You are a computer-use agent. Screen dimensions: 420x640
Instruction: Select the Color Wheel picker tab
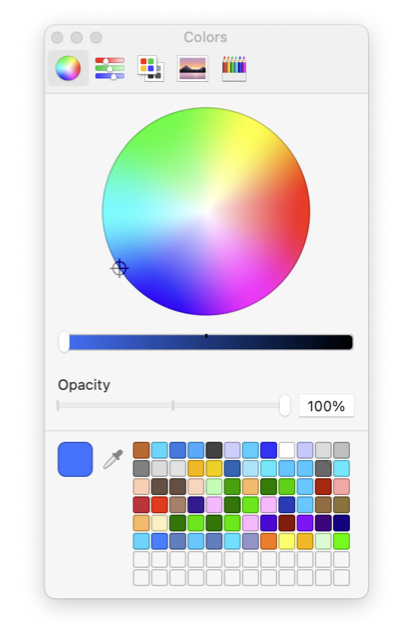[68, 68]
